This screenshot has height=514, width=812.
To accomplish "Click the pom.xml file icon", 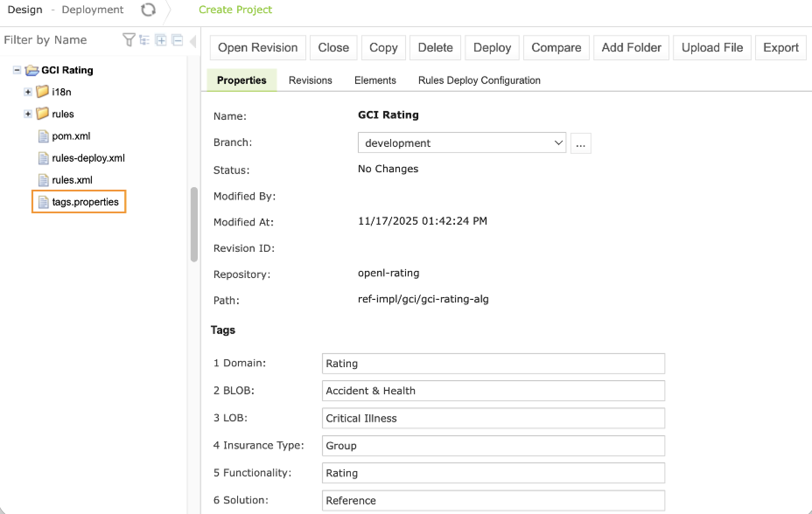I will [x=43, y=136].
